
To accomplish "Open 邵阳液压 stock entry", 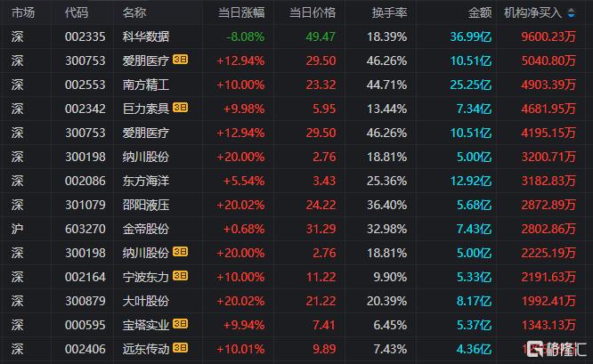I will (x=146, y=206).
